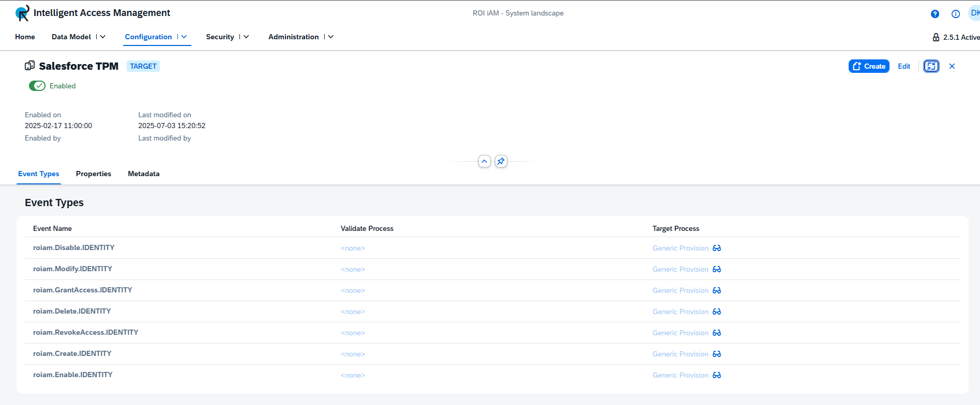View Generic Provision glasses icon for roiam.RevokeAccess.IDENTITY

[x=717, y=333]
